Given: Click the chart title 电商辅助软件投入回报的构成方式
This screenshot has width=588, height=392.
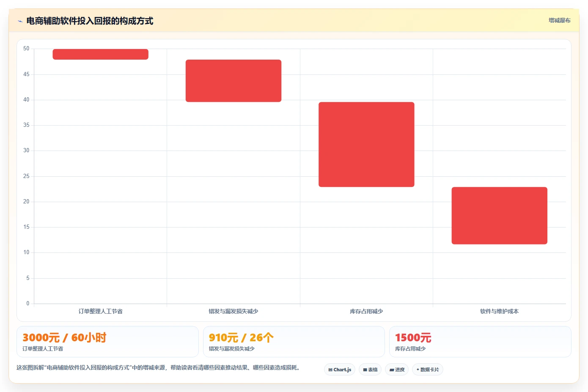Looking at the screenshot, I should (90, 21).
